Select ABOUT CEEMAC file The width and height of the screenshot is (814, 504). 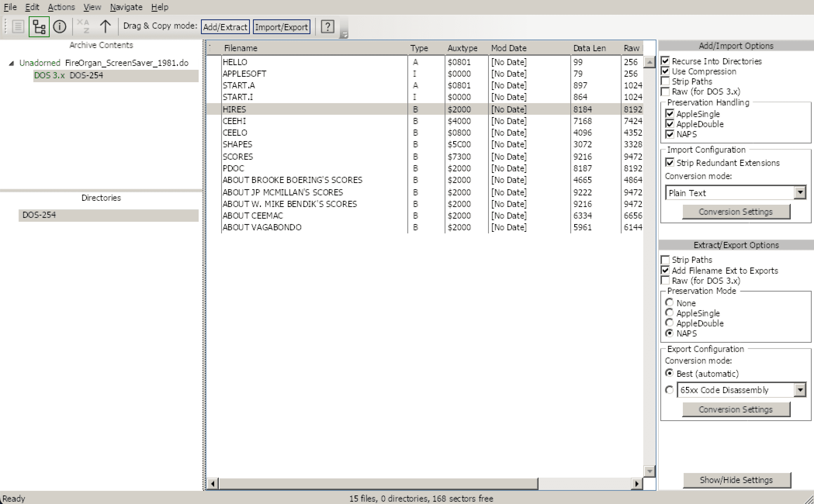click(x=424, y=216)
